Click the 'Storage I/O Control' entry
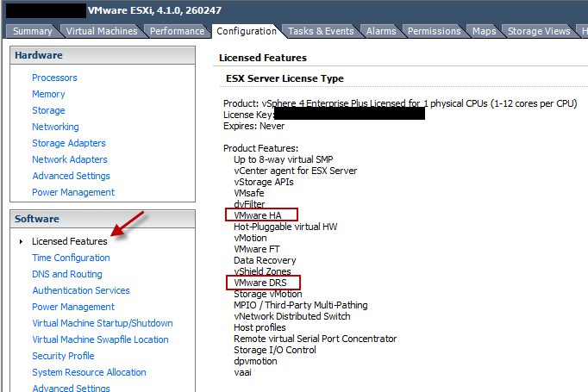 point(274,350)
